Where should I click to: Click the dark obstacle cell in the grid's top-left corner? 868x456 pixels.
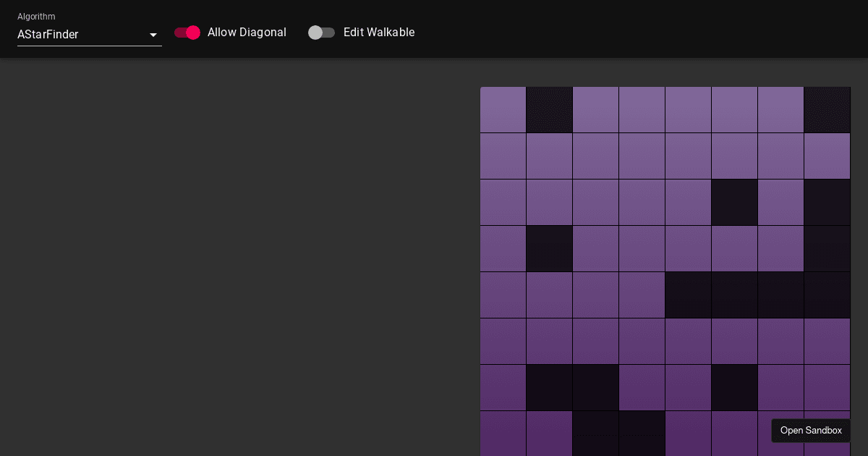(550, 110)
